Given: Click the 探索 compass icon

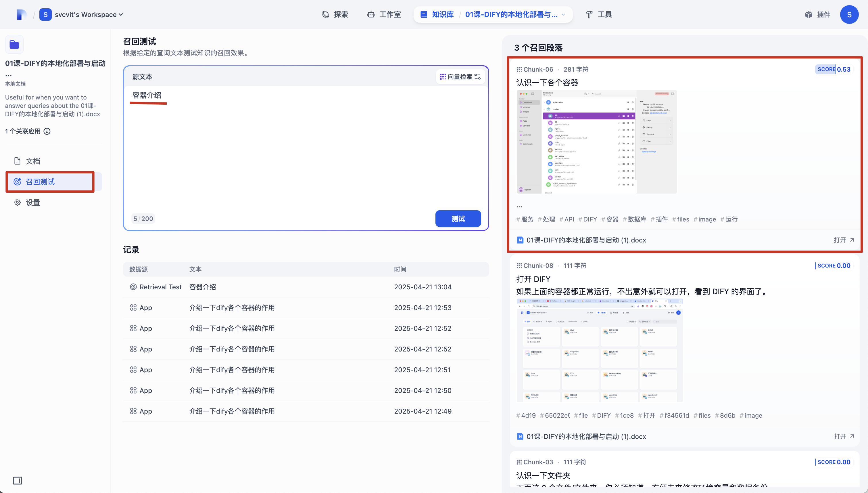Looking at the screenshot, I should click(x=325, y=15).
